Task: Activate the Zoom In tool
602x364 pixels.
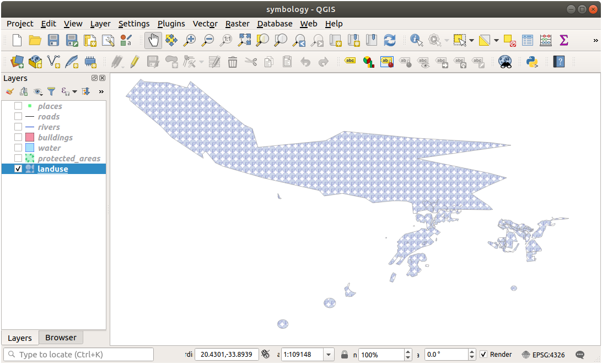Action: pos(190,40)
